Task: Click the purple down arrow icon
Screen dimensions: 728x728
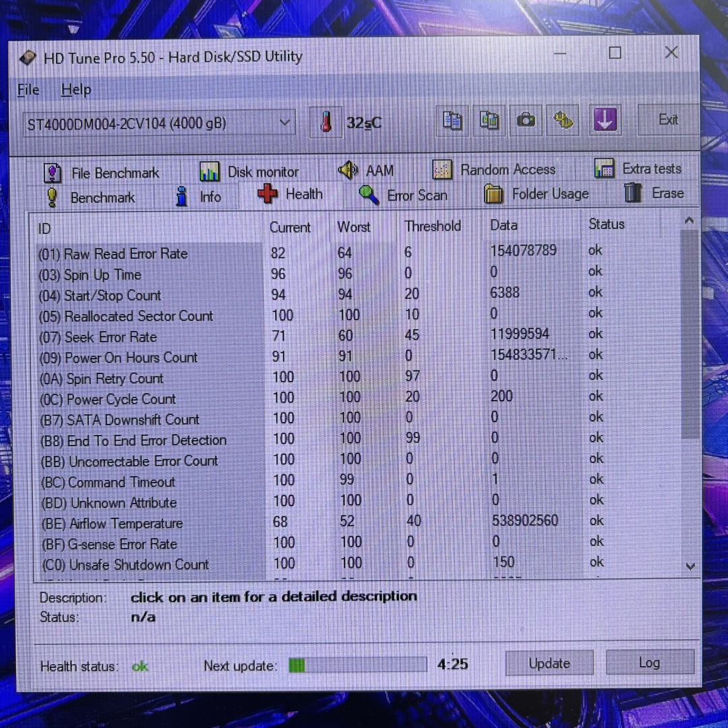Action: [x=605, y=120]
